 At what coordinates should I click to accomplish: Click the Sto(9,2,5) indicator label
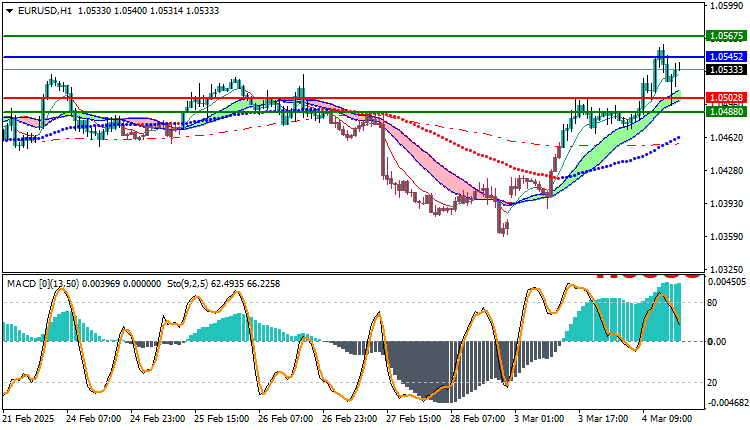pyautogui.click(x=188, y=284)
